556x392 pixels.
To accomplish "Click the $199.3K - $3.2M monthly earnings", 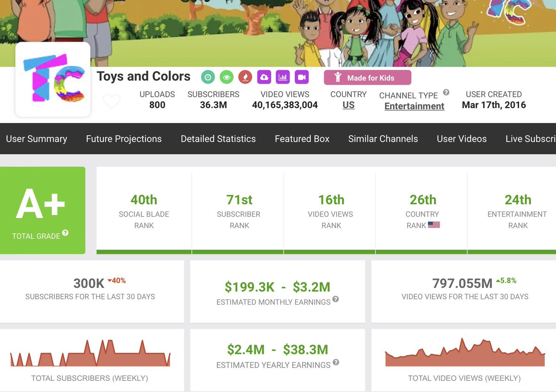I will pos(278,287).
